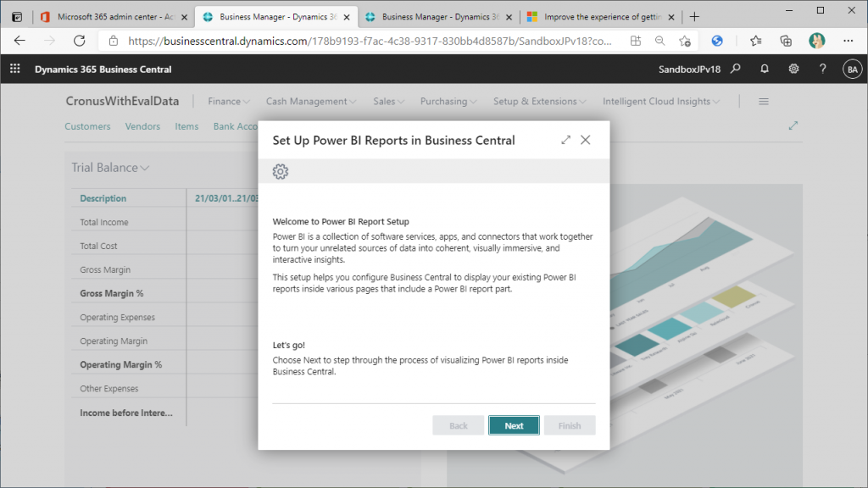The height and width of the screenshot is (488, 868).
Task: Open the browser profile picture
Action: (816, 41)
